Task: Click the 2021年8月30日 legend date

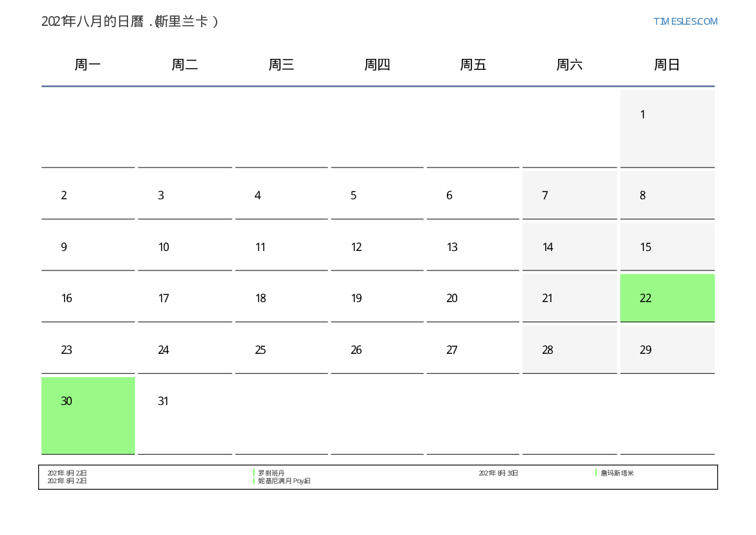Action: point(498,474)
